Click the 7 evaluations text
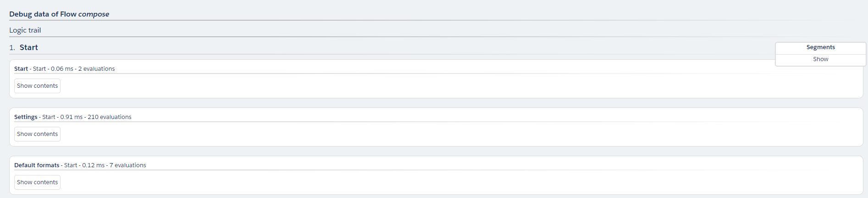868x198 pixels. [128, 165]
